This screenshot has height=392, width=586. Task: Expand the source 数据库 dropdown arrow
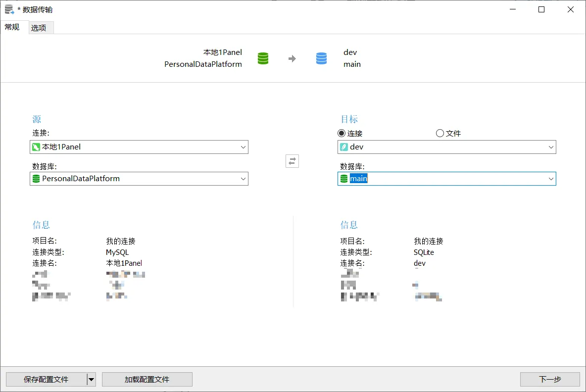point(243,179)
